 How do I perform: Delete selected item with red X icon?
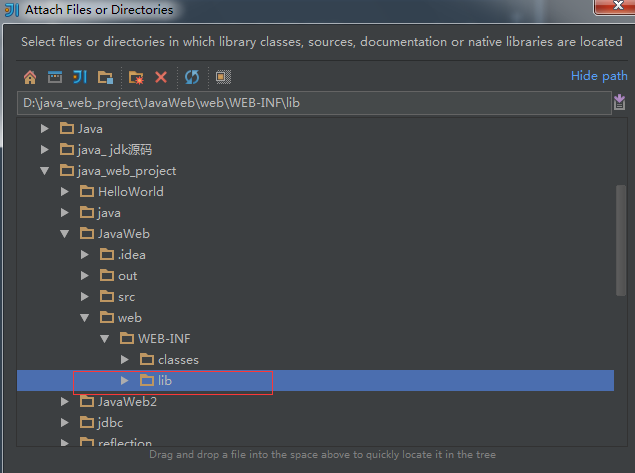pyautogui.click(x=161, y=77)
